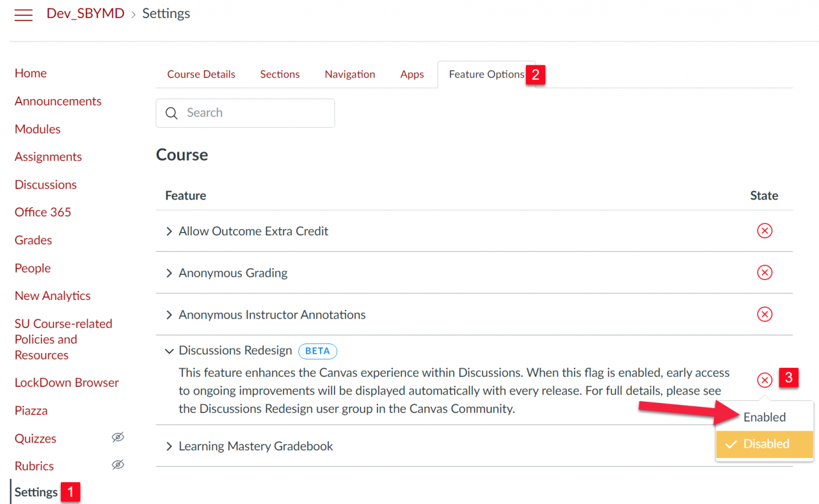
Task: Click the crossed-out eye icon next to Rubrics
Action: click(118, 465)
